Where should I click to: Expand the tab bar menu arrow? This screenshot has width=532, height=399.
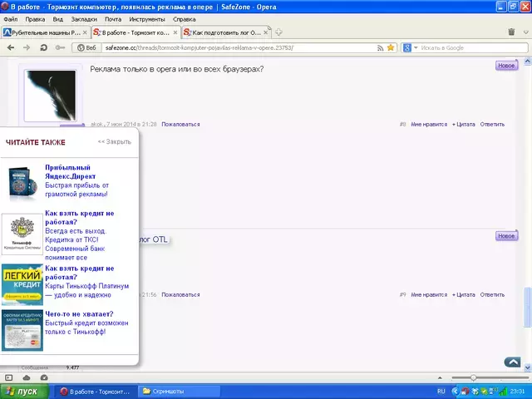tap(526, 32)
